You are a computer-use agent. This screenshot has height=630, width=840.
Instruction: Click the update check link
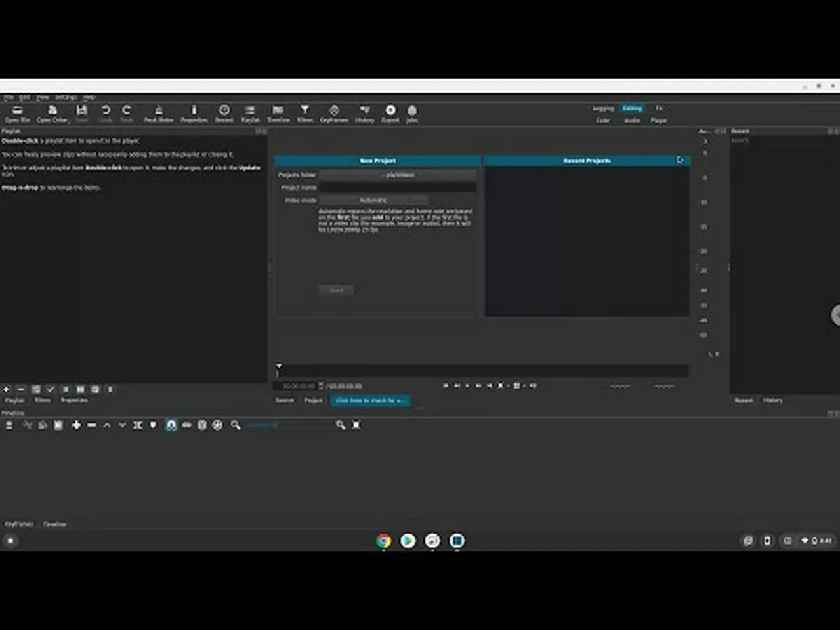click(370, 400)
